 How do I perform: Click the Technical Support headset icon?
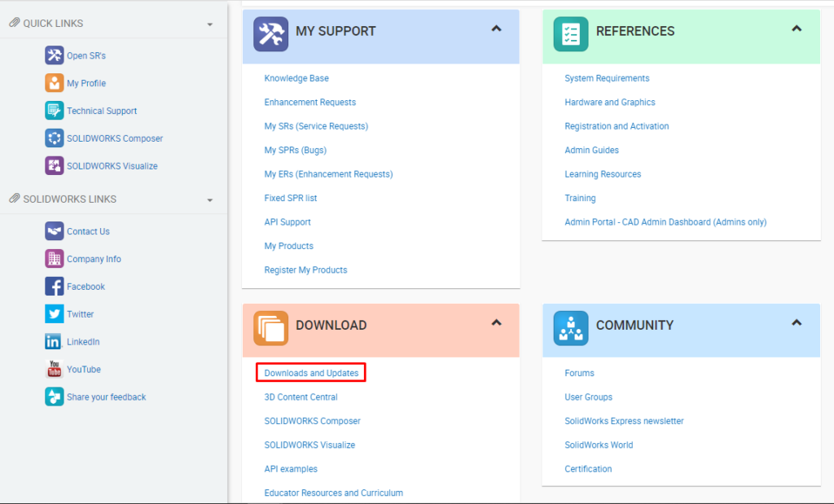coord(51,110)
